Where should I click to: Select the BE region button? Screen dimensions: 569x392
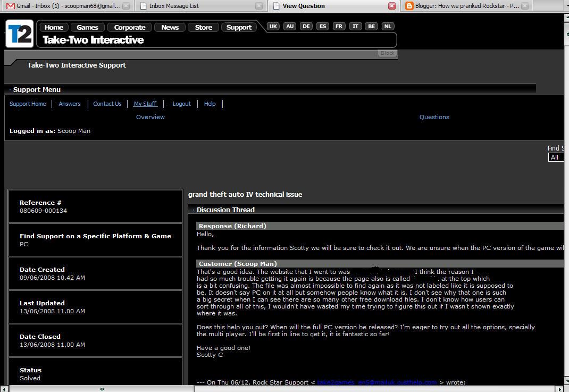point(372,26)
